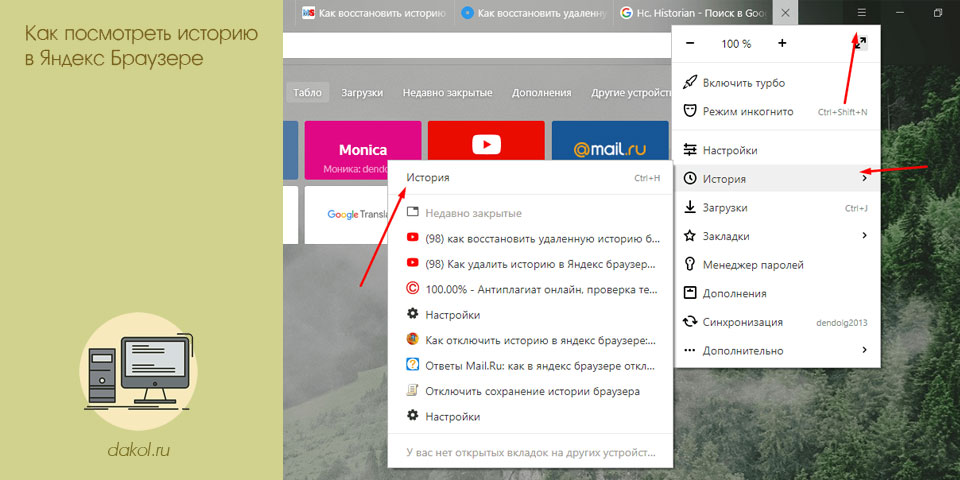Click the no open tabs on other devices note
Screen dimensions: 960x480
(x=531, y=454)
